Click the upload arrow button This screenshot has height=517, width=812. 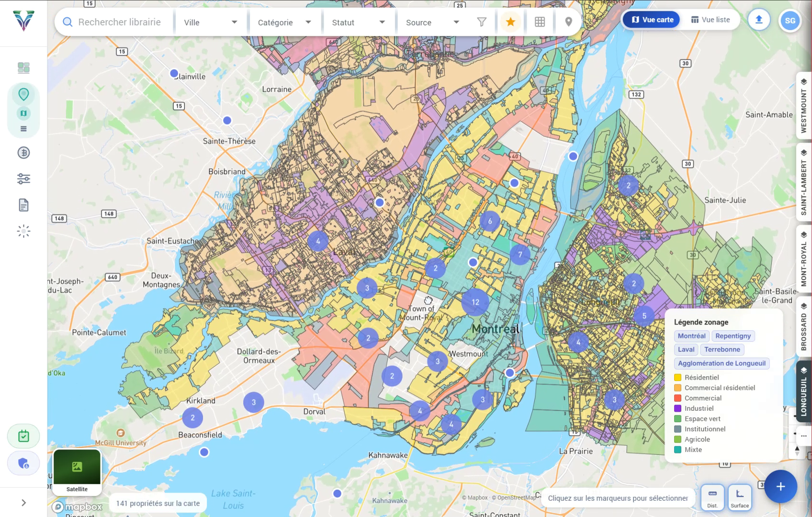(x=758, y=20)
